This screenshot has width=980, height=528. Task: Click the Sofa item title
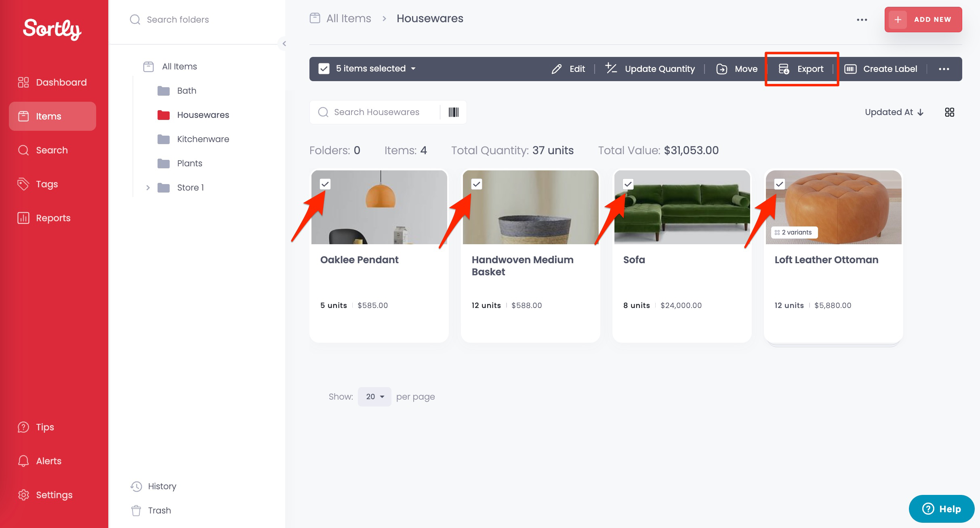pyautogui.click(x=634, y=260)
